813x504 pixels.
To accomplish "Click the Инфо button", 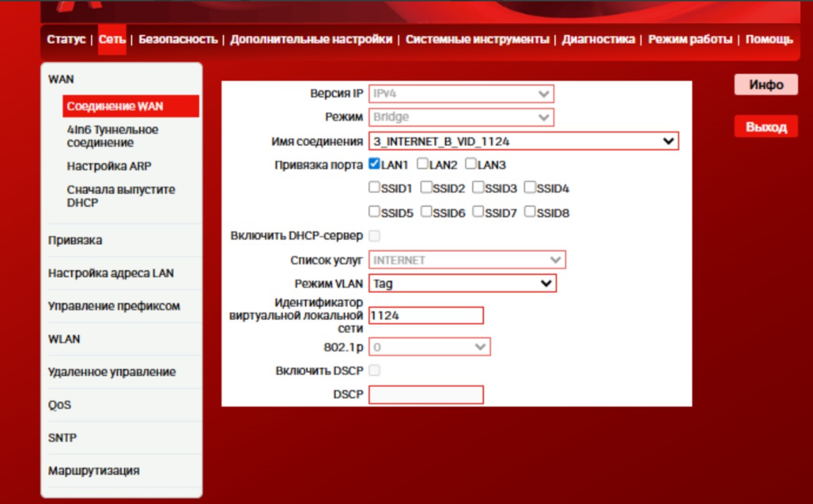I will click(766, 85).
